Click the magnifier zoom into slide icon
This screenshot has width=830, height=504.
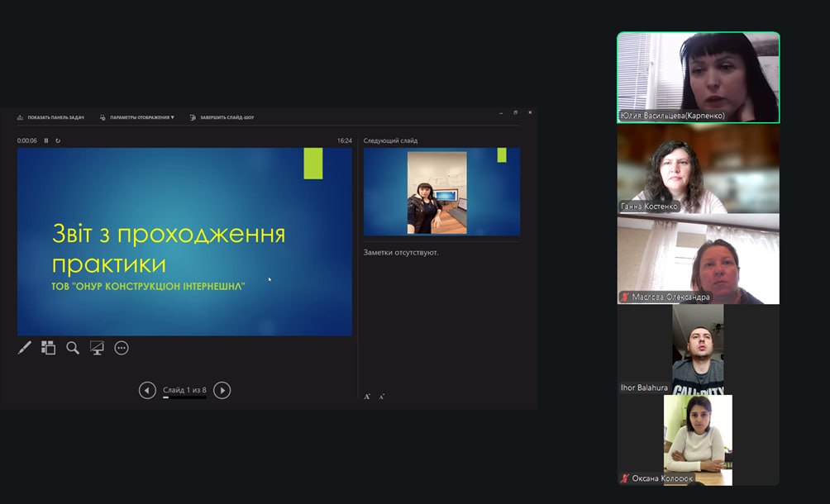point(73,348)
